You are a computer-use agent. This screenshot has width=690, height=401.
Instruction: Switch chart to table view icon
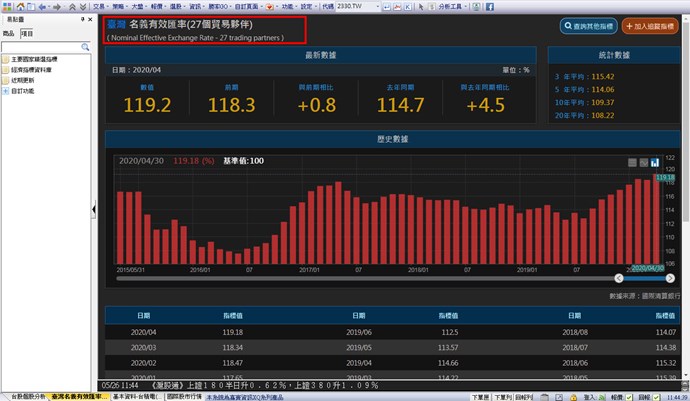click(632, 162)
